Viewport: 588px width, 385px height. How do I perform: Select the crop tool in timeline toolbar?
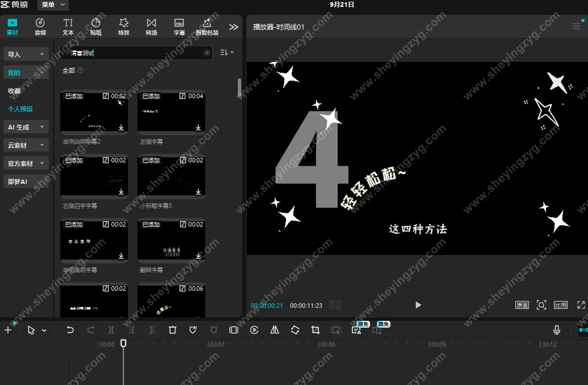(316, 330)
